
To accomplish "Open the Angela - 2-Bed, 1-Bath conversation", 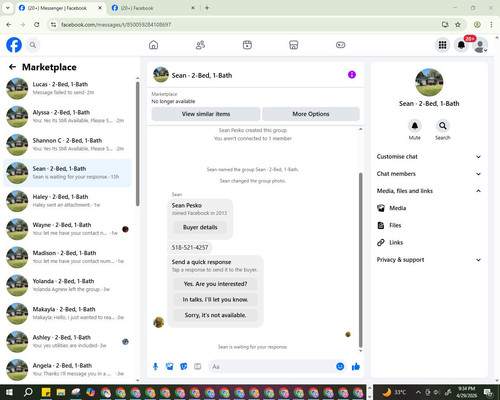I will pyautogui.click(x=67, y=370).
